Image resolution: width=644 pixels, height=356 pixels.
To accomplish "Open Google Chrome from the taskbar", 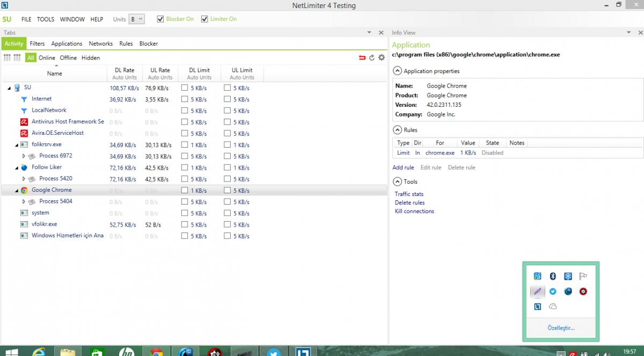I will pos(156,351).
